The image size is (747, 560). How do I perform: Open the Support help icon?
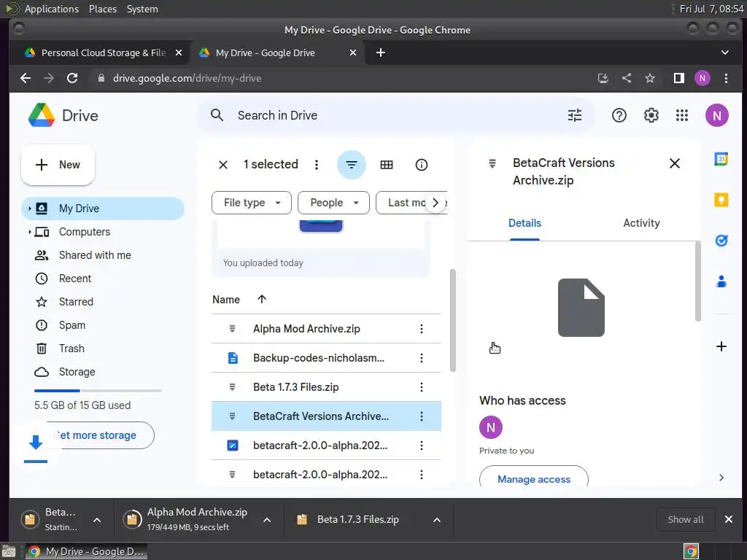[619, 115]
